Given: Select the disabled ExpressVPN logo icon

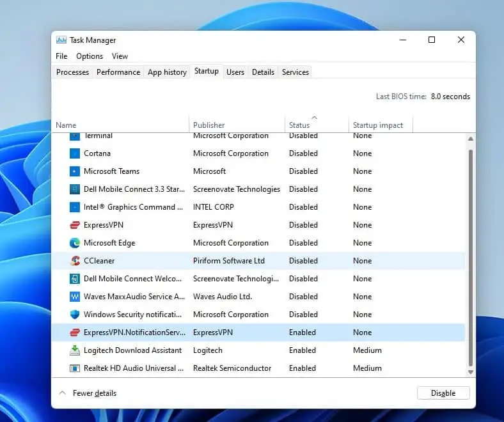Looking at the screenshot, I should [74, 225].
